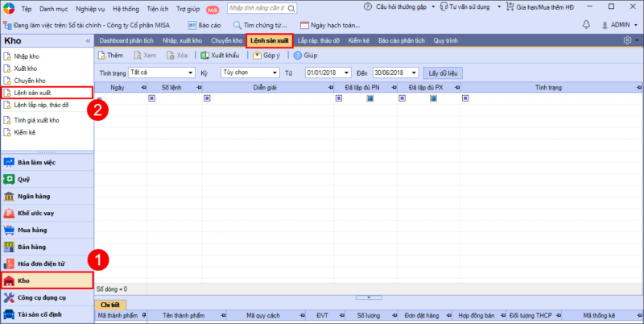644x324 pixels.
Task: Open Hóa đơn điện tử module
Action: (40, 264)
